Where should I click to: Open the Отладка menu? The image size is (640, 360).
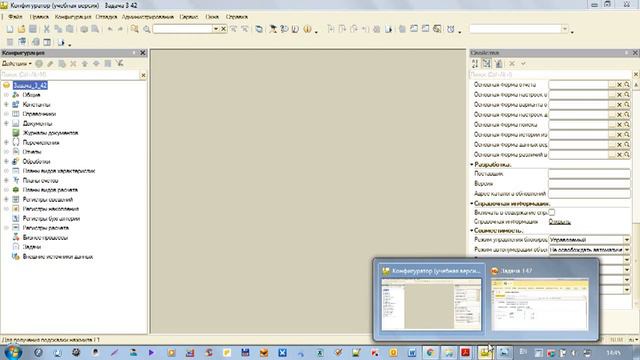[107, 17]
